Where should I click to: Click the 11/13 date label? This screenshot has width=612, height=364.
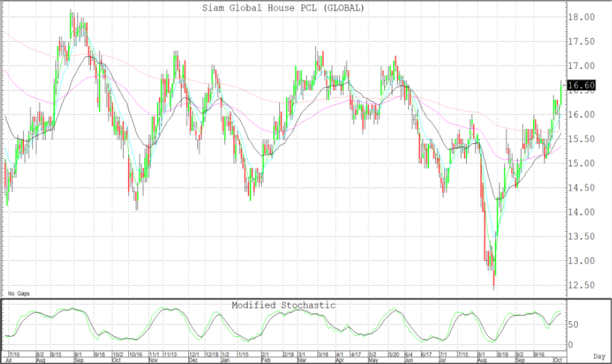[170, 354]
